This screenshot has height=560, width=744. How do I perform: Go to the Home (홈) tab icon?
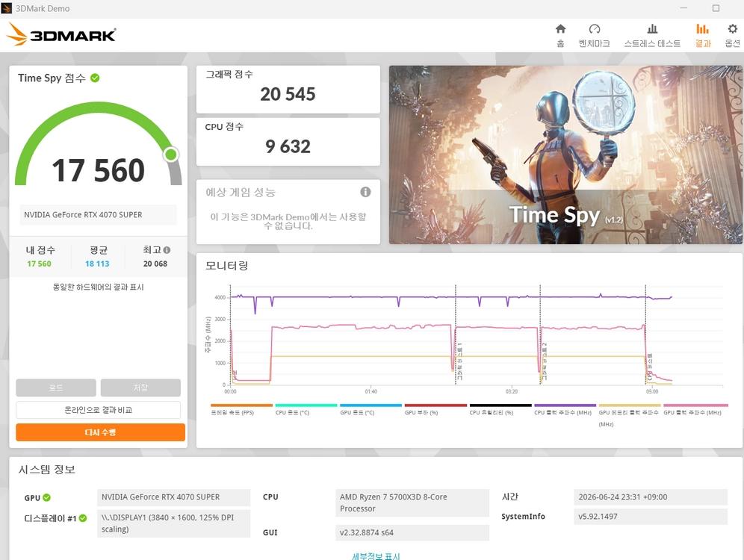tap(560, 29)
